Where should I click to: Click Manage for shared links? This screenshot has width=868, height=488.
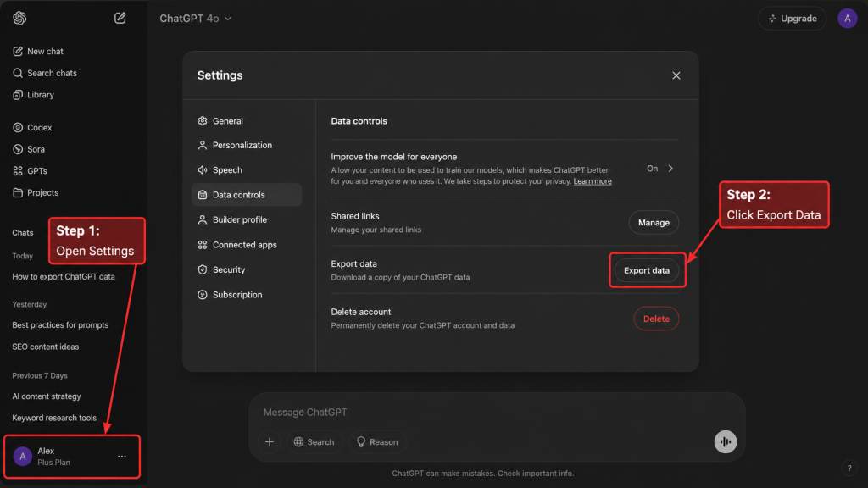[x=654, y=223]
